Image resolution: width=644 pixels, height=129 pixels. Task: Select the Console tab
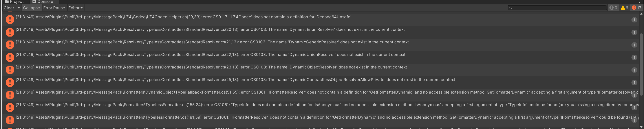pos(43,2)
